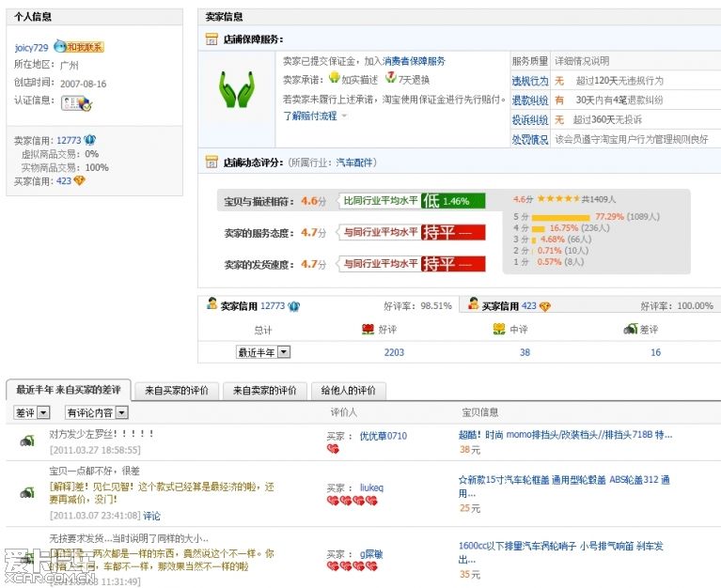Image resolution: width=721 pixels, height=588 pixels.
Task: Click the diamond icon after 买家信用 423 tab
Action: tap(545, 306)
